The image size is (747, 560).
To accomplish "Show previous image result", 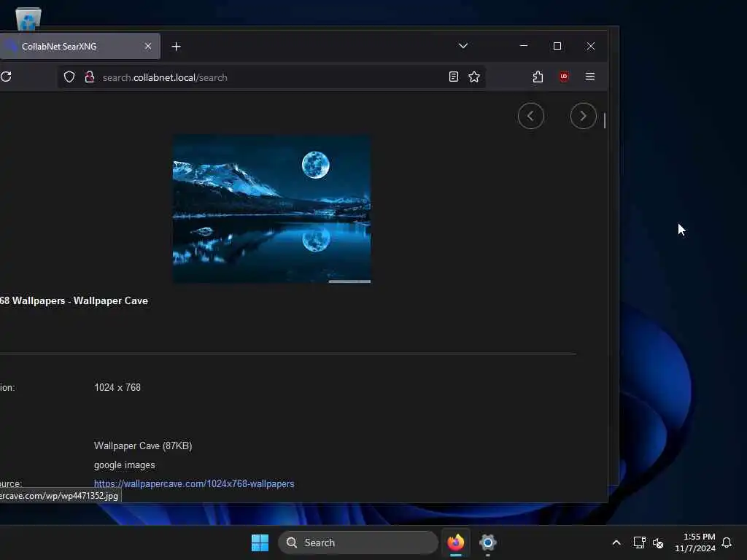I will point(531,116).
